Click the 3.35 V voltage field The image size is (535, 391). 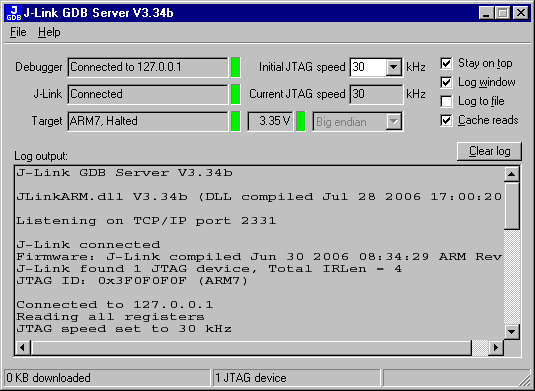(270, 121)
